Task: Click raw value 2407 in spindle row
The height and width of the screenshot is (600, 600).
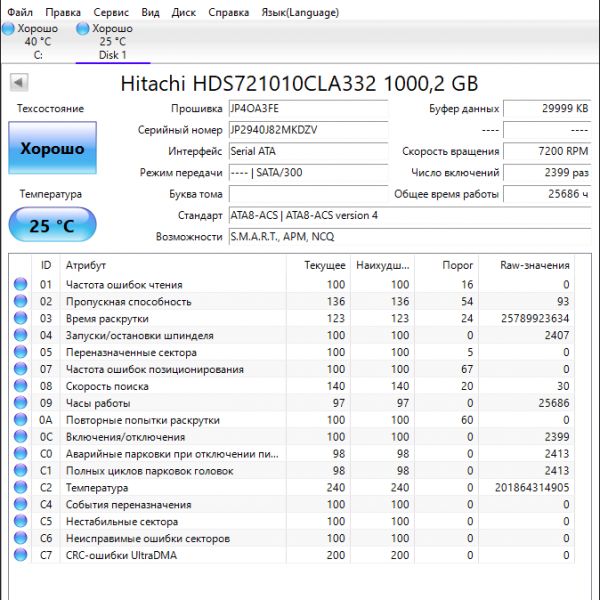Action: point(557,335)
